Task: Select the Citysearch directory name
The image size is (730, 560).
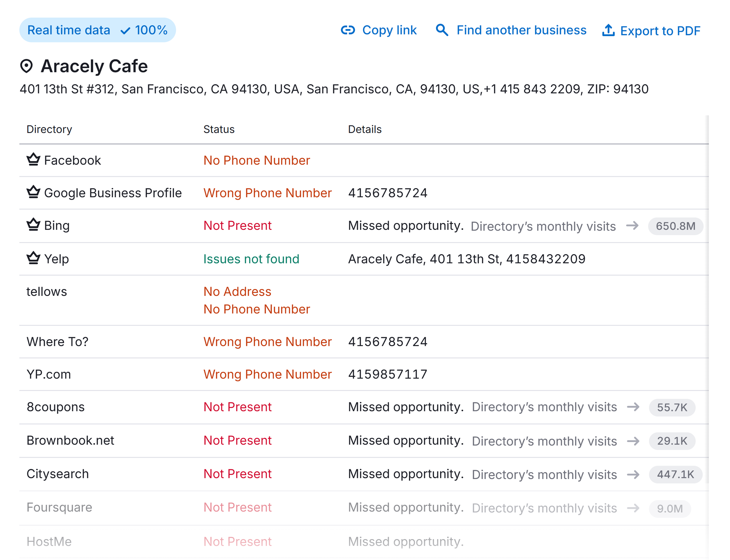Action: 58,474
